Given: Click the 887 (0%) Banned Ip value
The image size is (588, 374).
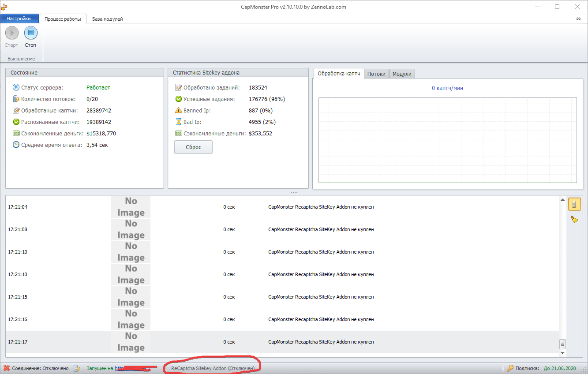Looking at the screenshot, I should tap(261, 110).
